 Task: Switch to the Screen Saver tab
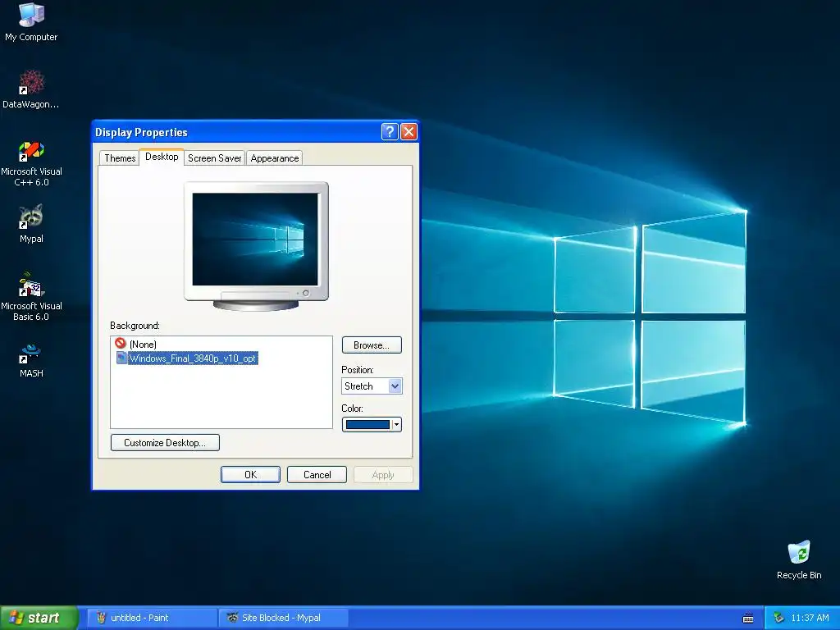pyautogui.click(x=214, y=158)
